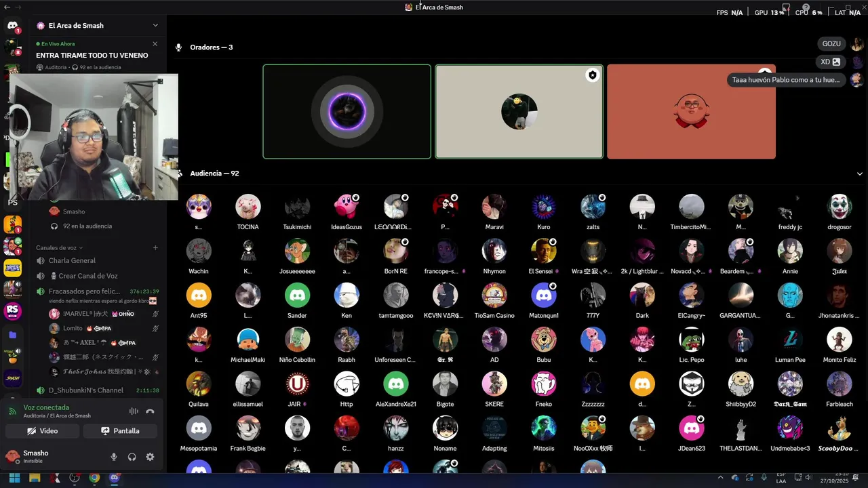868x488 pixels.
Task: Open Windows Start menu
Action: click(14, 478)
